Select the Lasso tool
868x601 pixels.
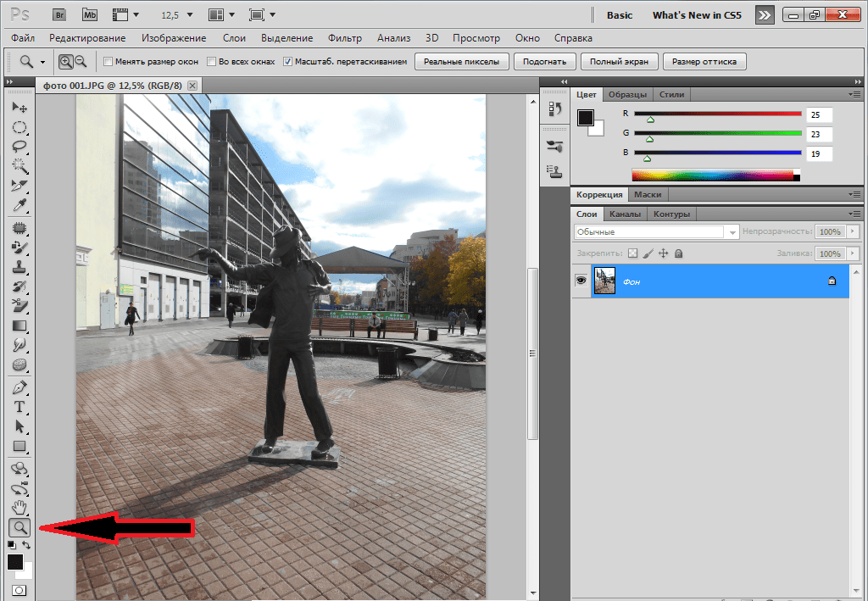[19, 147]
